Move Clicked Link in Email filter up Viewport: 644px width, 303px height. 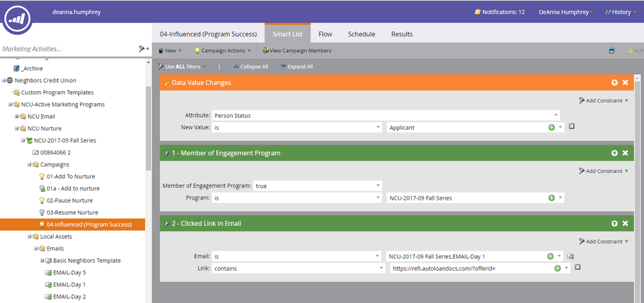(614, 224)
